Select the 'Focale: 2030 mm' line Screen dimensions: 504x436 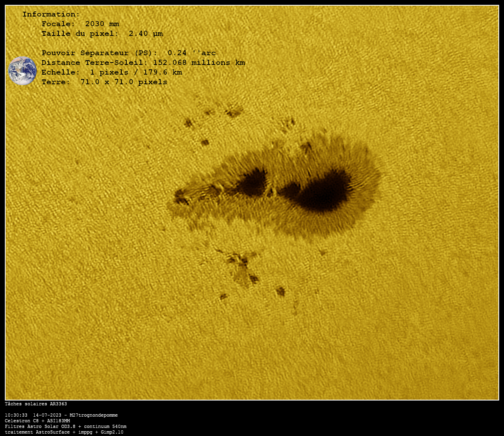click(80, 24)
